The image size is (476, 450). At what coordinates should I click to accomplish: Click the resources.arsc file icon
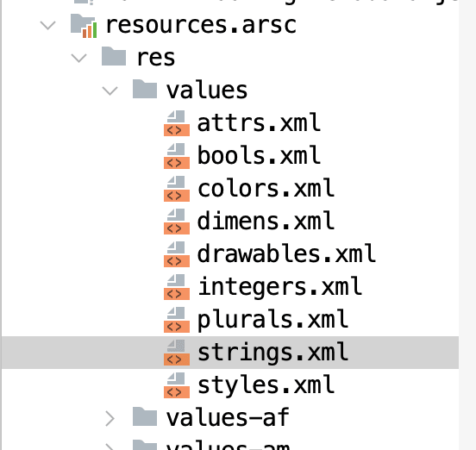tap(84, 26)
